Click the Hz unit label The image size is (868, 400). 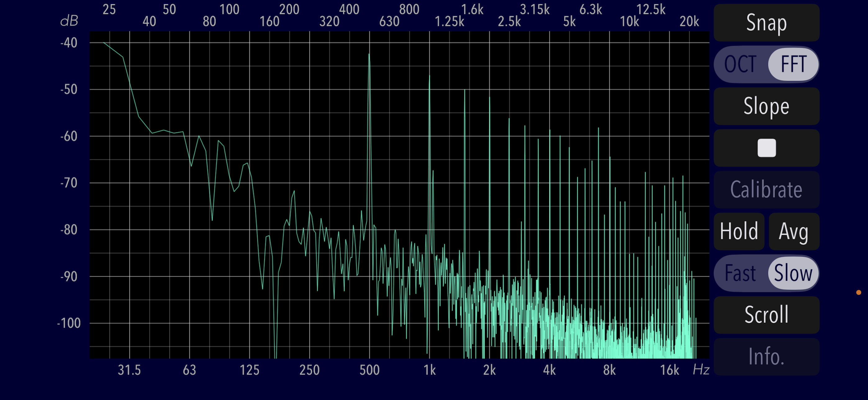(701, 370)
